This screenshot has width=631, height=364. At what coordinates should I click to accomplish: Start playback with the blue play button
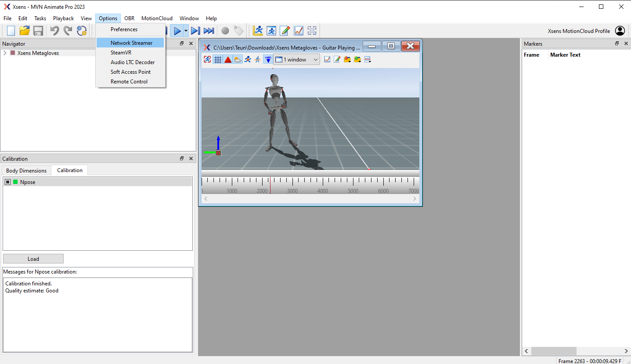pos(177,31)
